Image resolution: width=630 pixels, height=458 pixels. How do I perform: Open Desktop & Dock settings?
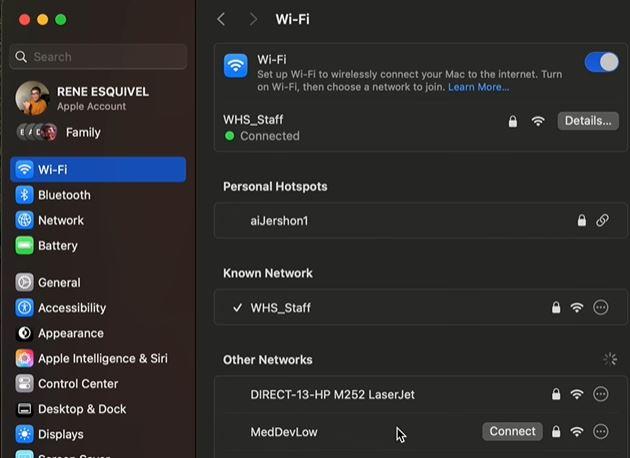point(98,409)
